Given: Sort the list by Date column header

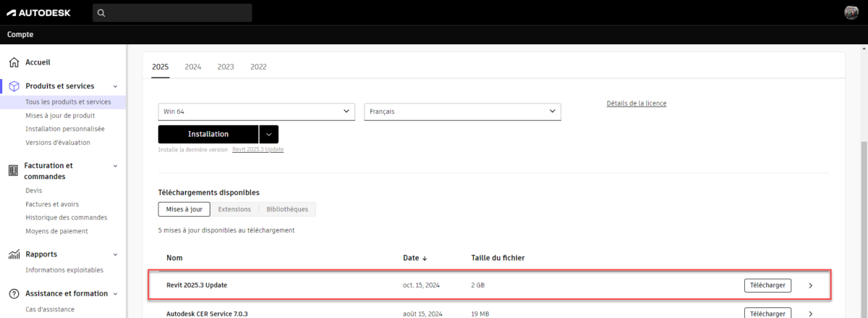Looking at the screenshot, I should 414,258.
